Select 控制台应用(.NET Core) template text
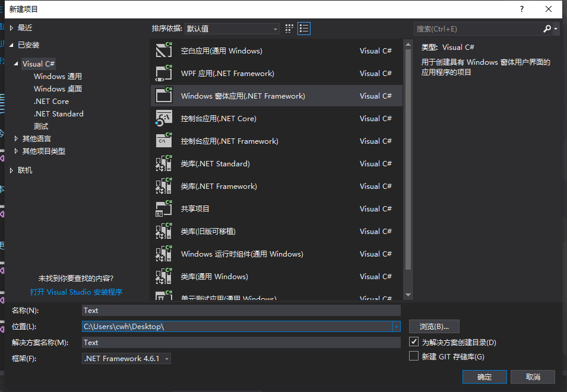 pyautogui.click(x=218, y=119)
